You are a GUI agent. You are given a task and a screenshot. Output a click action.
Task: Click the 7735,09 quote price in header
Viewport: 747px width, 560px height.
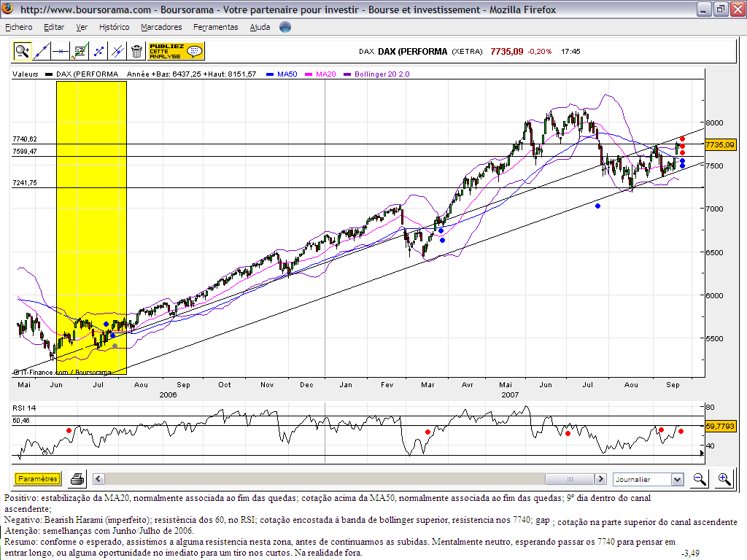507,52
